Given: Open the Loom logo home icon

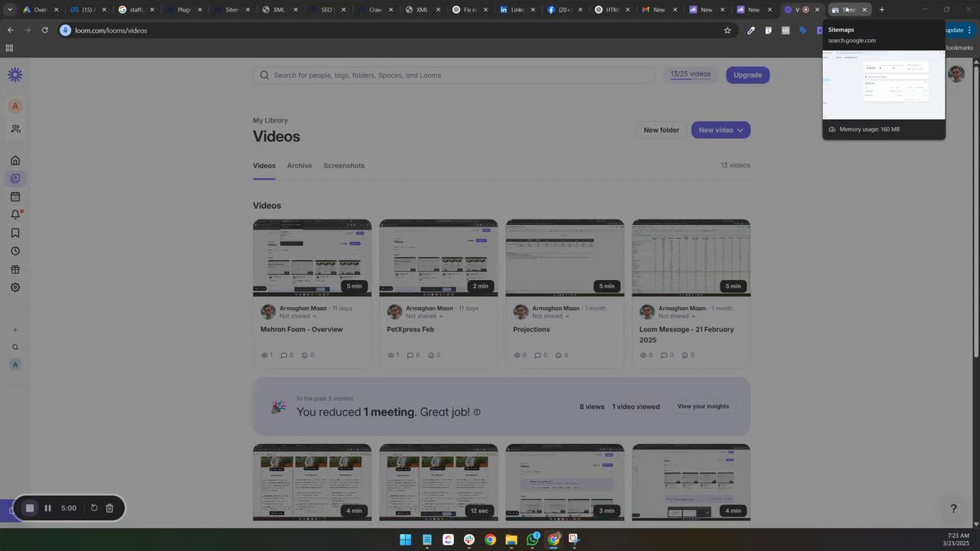Looking at the screenshot, I should pos(15,75).
